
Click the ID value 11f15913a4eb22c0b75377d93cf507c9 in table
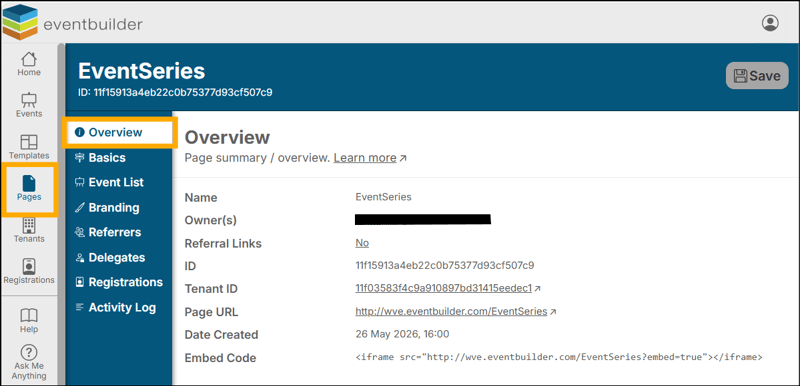click(x=444, y=266)
